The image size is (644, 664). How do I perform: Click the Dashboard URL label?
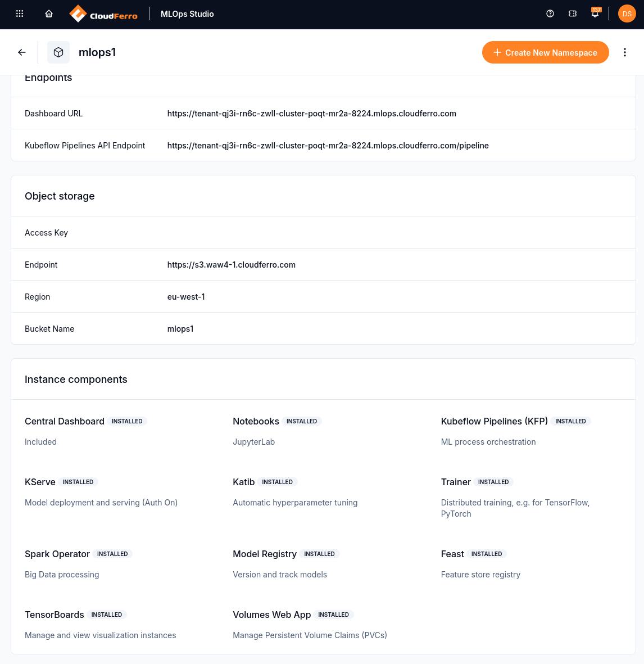click(54, 114)
